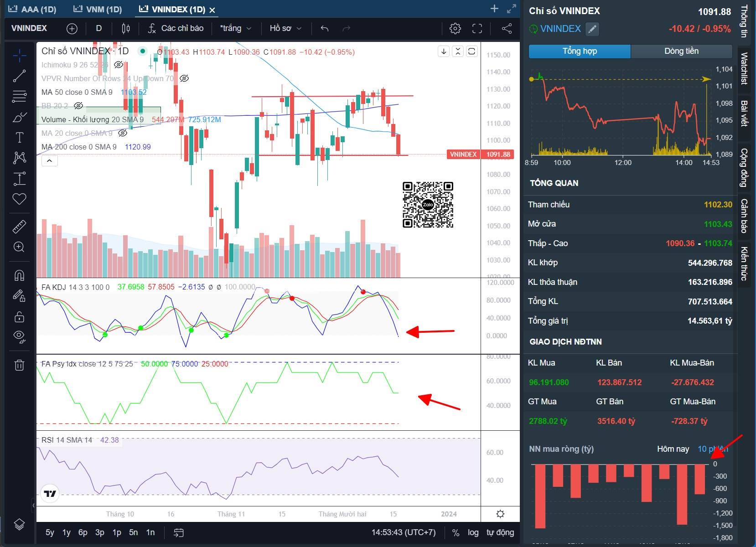
Task: Switch to the AAA (1D) tab
Action: (x=32, y=9)
